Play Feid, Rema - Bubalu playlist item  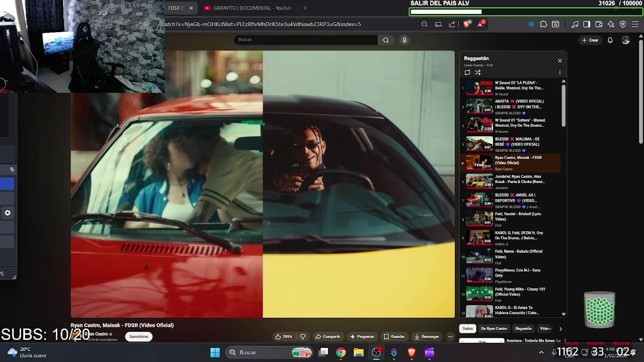[x=511, y=256]
